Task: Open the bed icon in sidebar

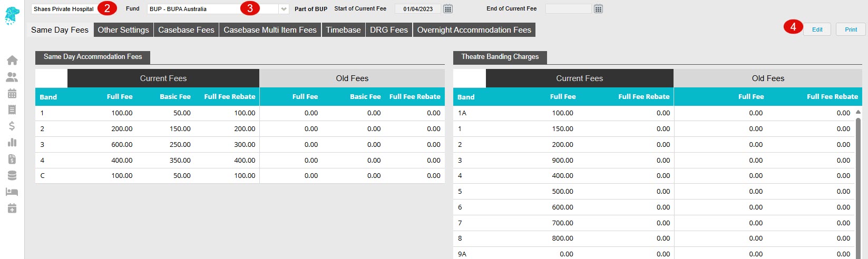Action: [x=12, y=192]
